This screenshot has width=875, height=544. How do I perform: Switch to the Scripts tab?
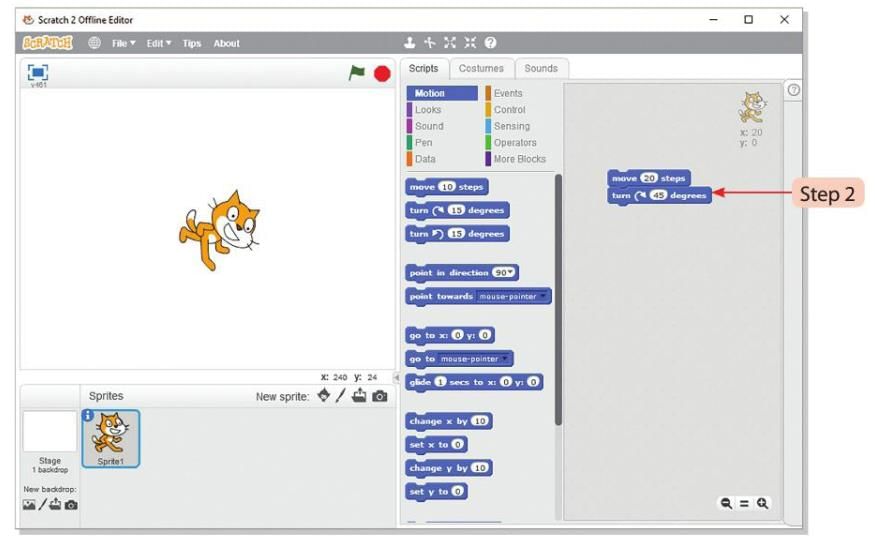coord(424,69)
